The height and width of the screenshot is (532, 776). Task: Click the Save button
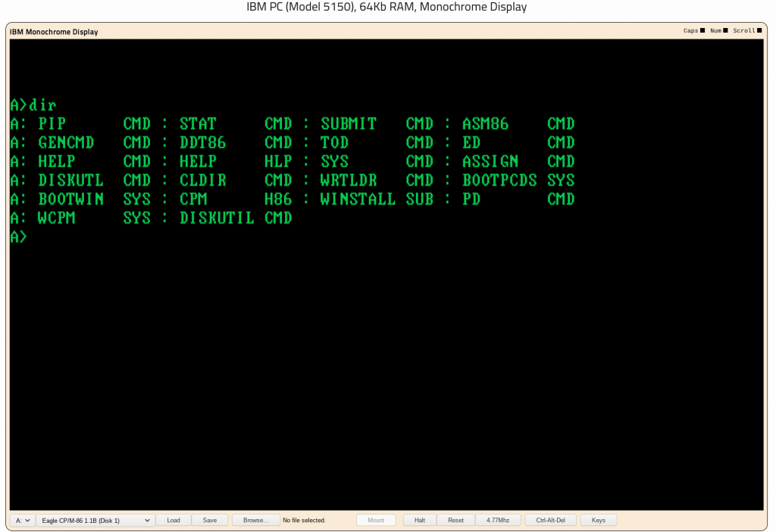(210, 520)
